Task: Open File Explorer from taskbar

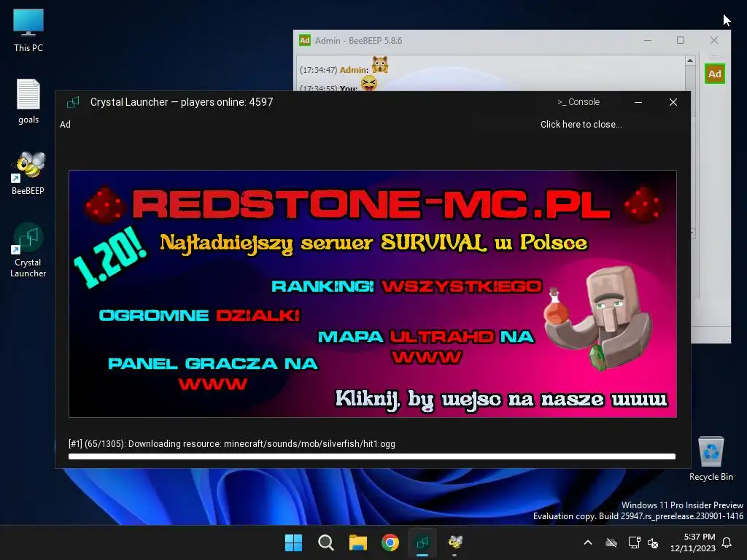Action: 357,542
